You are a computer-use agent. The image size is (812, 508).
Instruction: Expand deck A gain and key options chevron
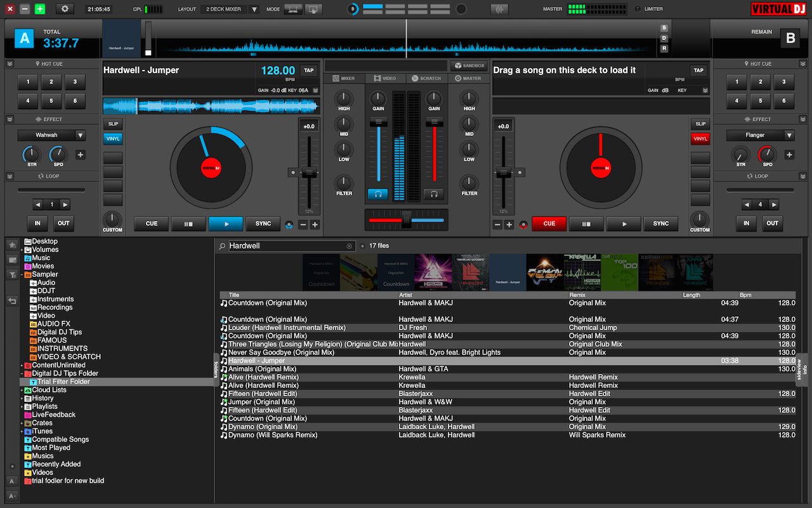(x=315, y=91)
